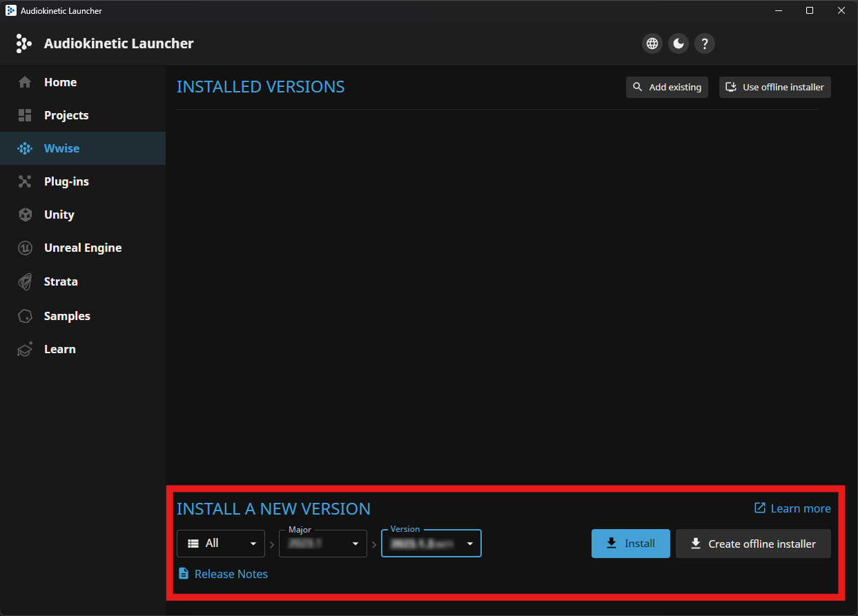Minimize the Audiokinetic Launcher window

pyautogui.click(x=779, y=10)
